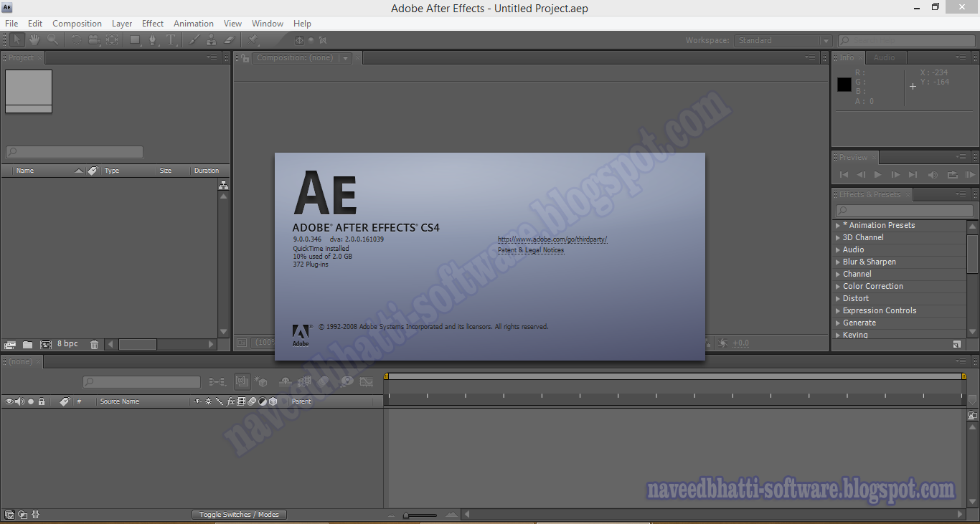The image size is (980, 524).
Task: Click the 8 bpc color depth setting
Action: [68, 344]
